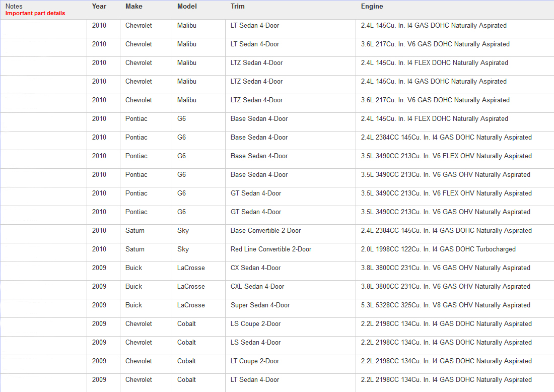The width and height of the screenshot is (554, 392).
Task: Click 2009 in the Cobalt LT Coupe row
Action: point(99,361)
